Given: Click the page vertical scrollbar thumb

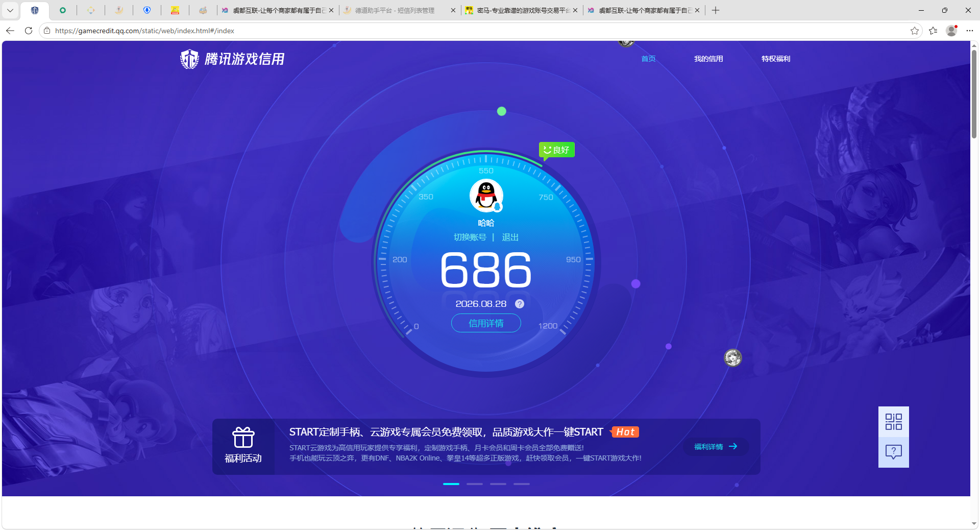Looking at the screenshot, I should (974, 94).
